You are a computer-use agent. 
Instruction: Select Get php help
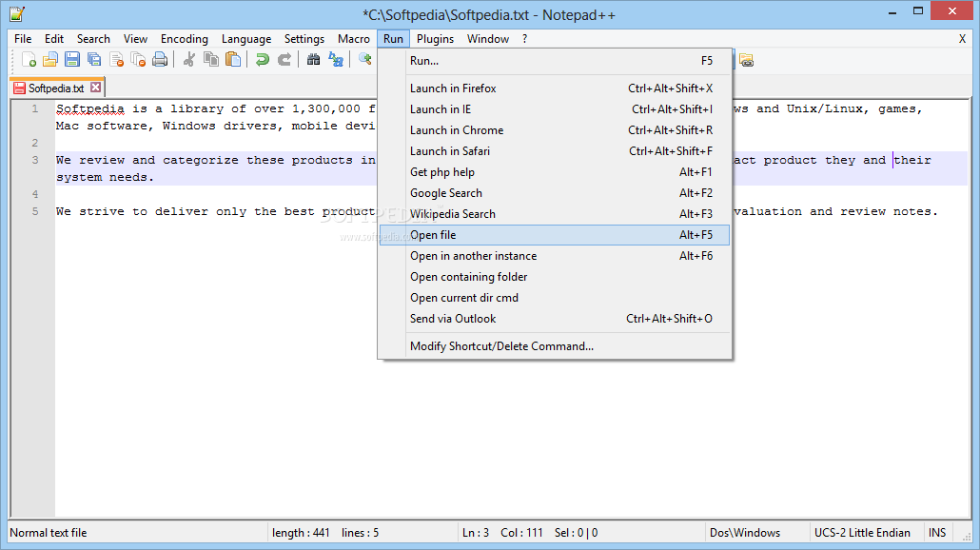[x=555, y=172]
